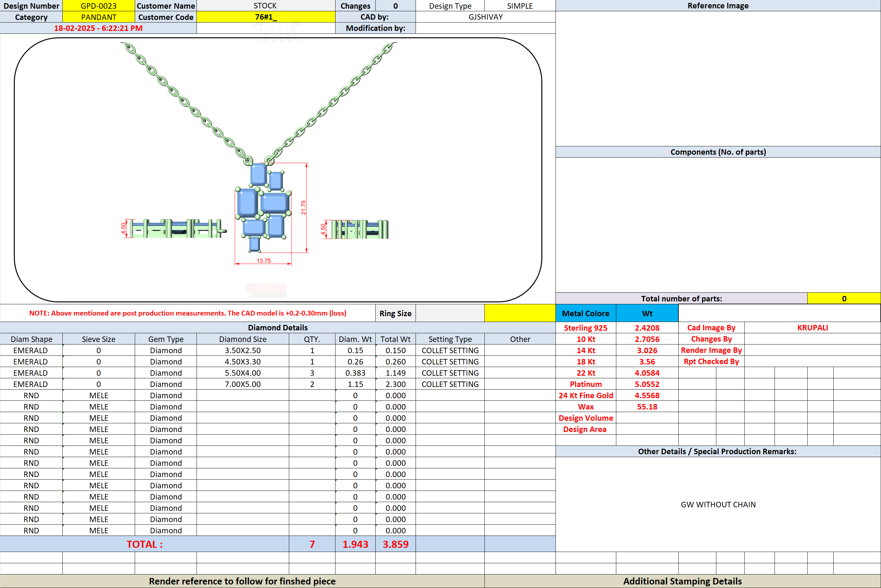This screenshot has width=881, height=588.
Task: Click the red post production NOTE text
Action: tap(188, 313)
